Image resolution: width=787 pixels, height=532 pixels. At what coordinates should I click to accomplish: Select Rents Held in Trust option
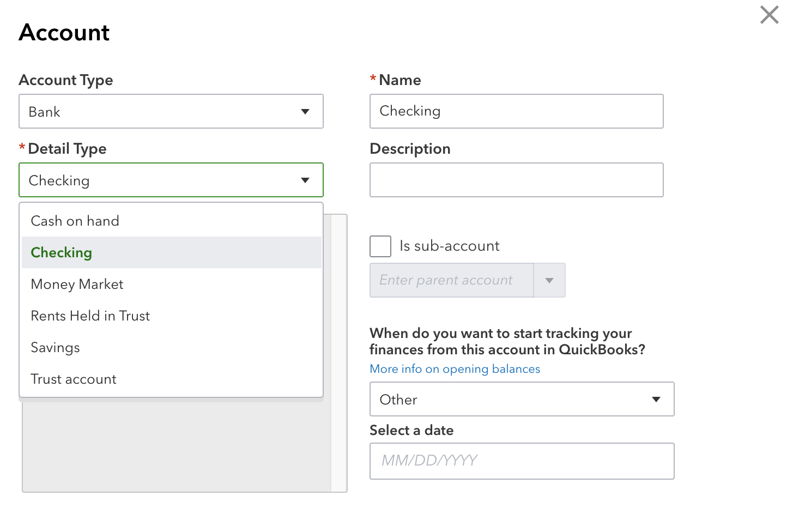coord(90,316)
